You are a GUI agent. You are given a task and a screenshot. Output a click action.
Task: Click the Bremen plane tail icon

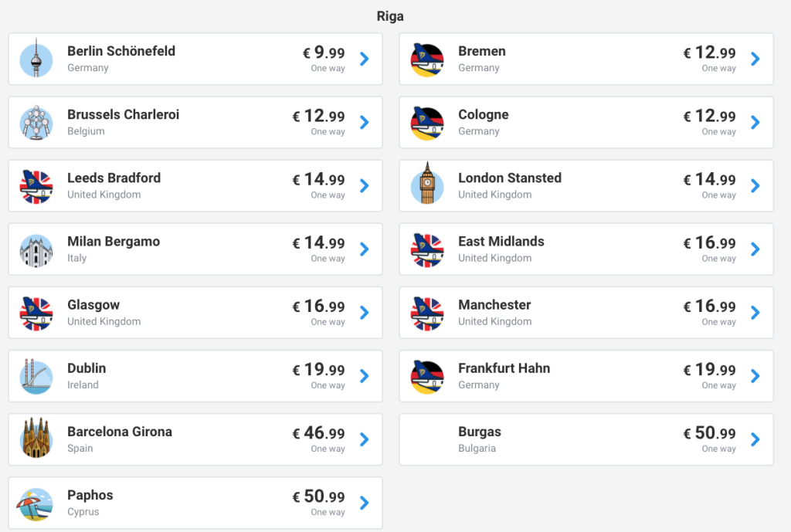427,59
